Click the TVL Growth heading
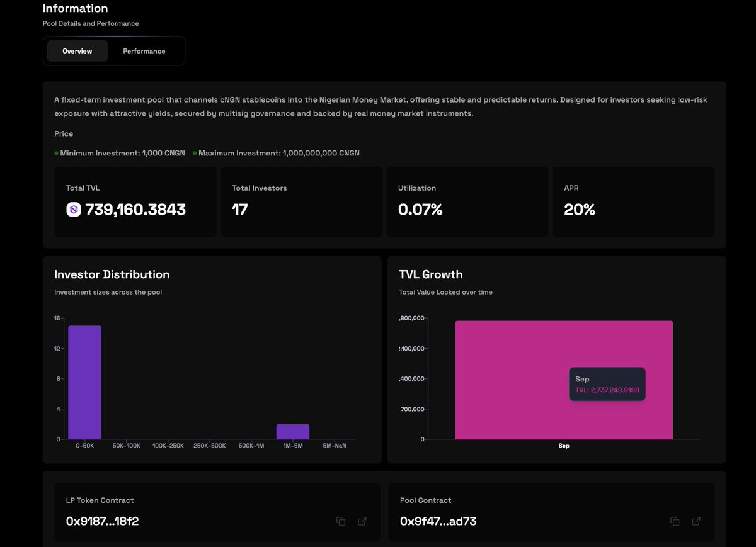Viewport: 756px width, 547px height. pos(431,274)
